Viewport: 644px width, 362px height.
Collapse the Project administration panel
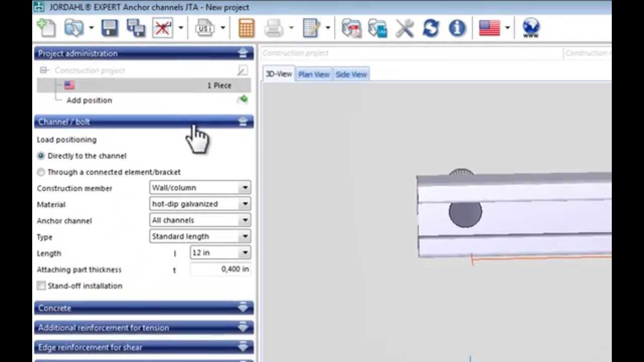click(x=243, y=53)
